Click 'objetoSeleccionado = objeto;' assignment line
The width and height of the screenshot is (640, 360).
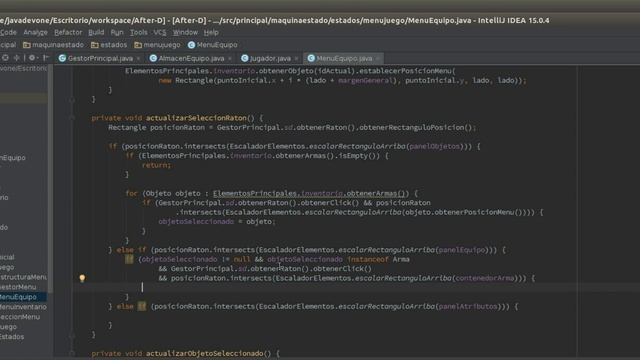(x=217, y=222)
